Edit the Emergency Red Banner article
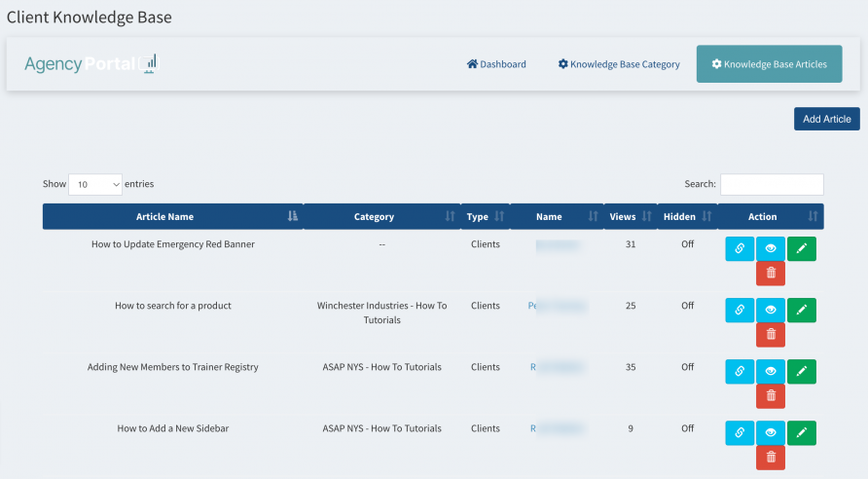Screen dimensions: 868x479 [x=801, y=249]
